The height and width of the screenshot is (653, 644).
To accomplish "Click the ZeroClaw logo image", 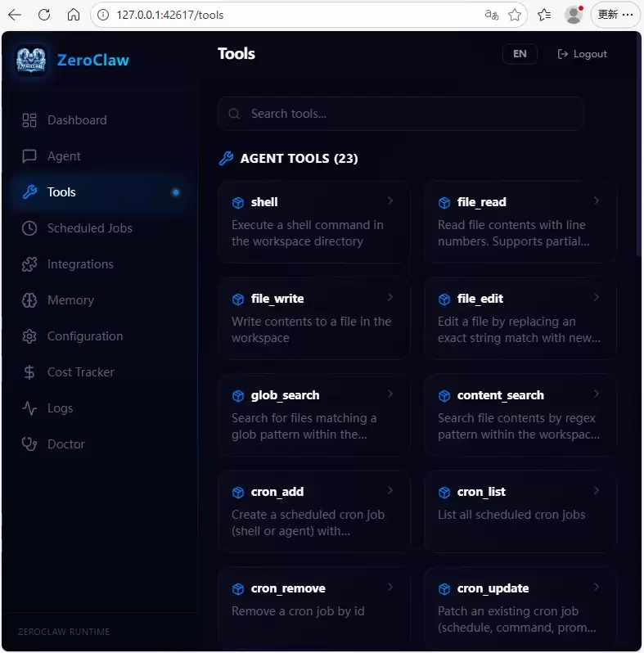I will [31, 61].
